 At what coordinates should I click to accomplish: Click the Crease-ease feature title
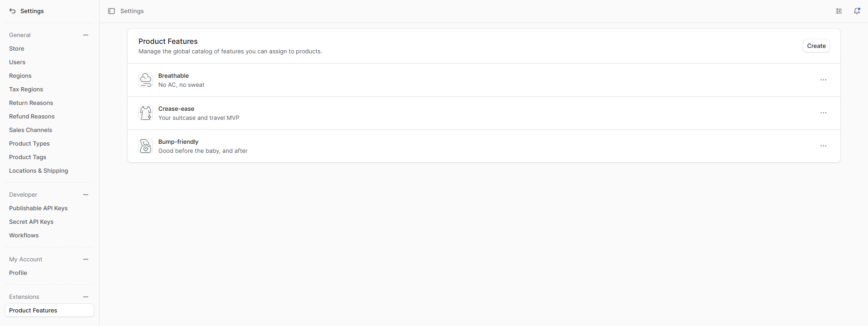pyautogui.click(x=176, y=109)
